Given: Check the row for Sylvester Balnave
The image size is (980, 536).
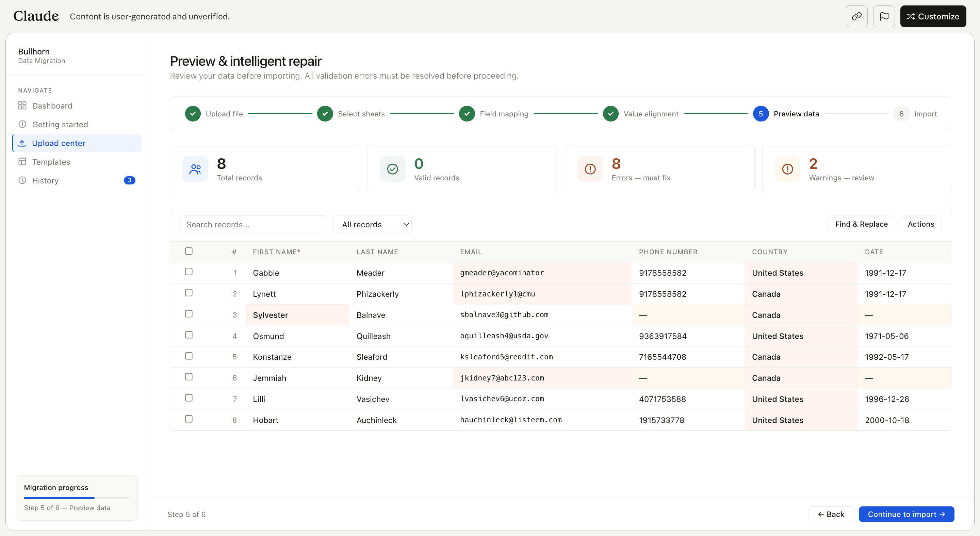Looking at the screenshot, I should [189, 314].
